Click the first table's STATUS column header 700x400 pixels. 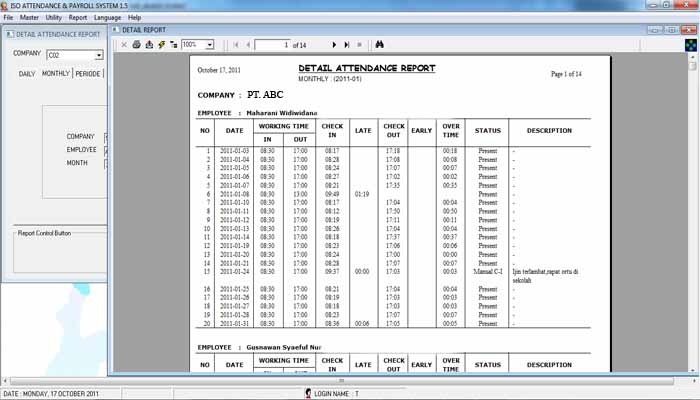[x=488, y=131]
